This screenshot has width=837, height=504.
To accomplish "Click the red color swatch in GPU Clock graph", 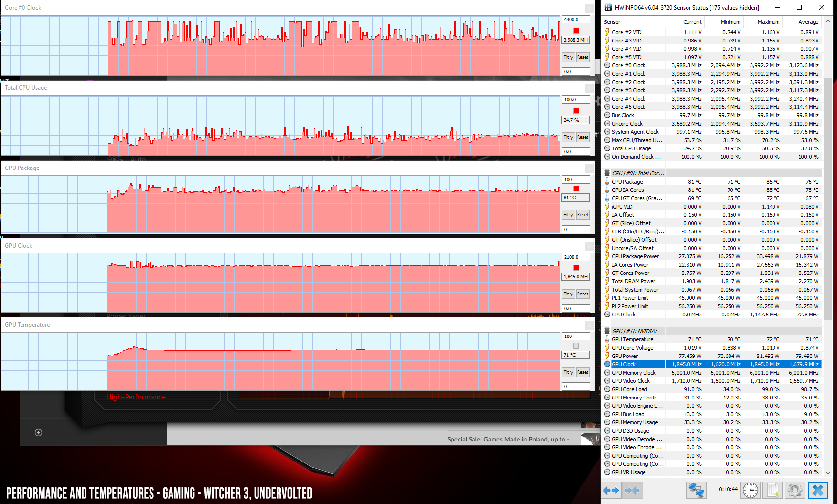I will pyautogui.click(x=576, y=268).
